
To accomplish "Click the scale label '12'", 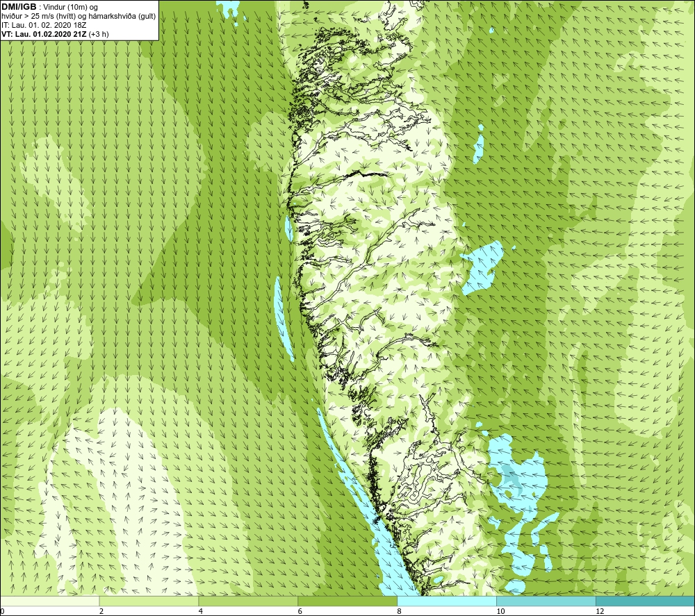I will point(600,612).
